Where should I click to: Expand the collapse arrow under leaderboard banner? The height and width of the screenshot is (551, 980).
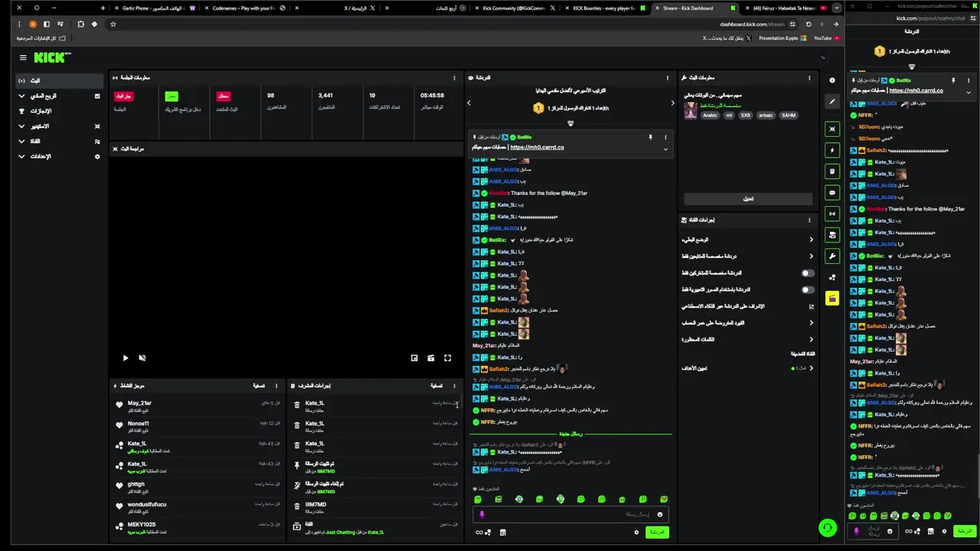point(570,123)
